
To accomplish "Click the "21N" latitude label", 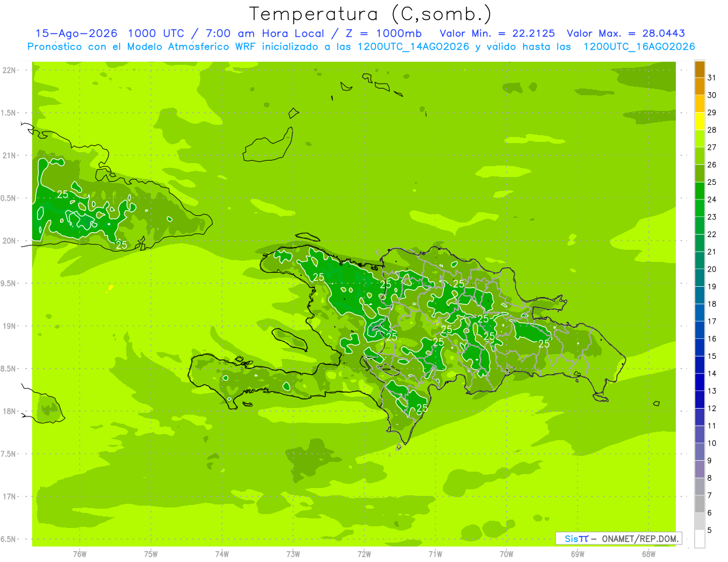I will point(10,155).
